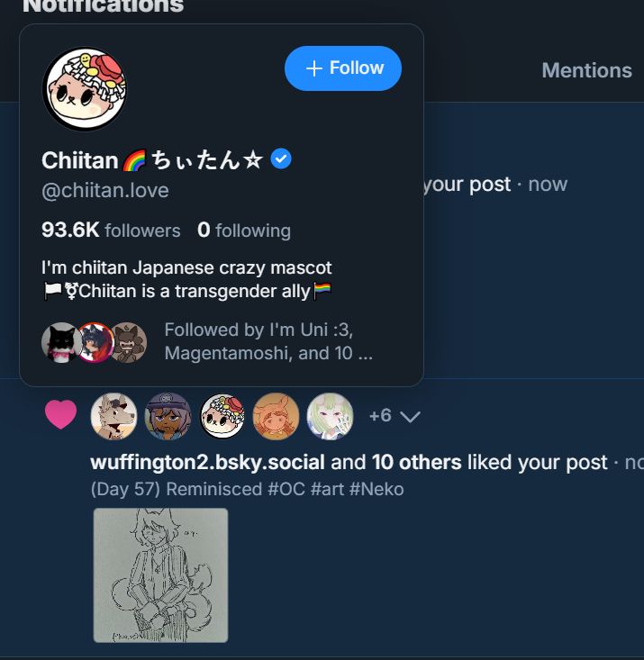This screenshot has height=660, width=644.
Task: Click the blue verified checkmark badge
Action: tap(281, 159)
